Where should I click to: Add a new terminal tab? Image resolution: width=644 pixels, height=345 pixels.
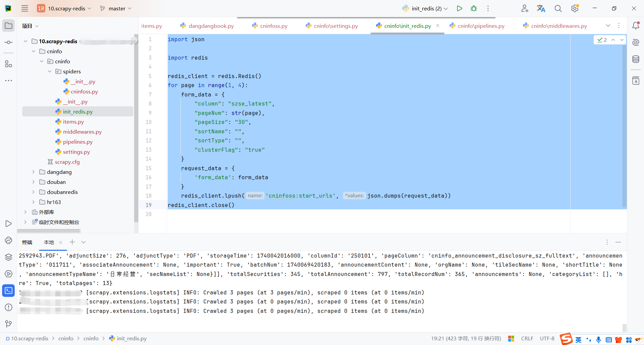coord(72,242)
